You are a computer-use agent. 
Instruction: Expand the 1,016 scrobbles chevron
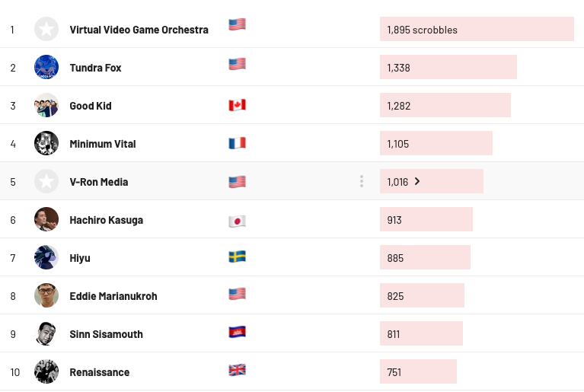click(x=417, y=181)
